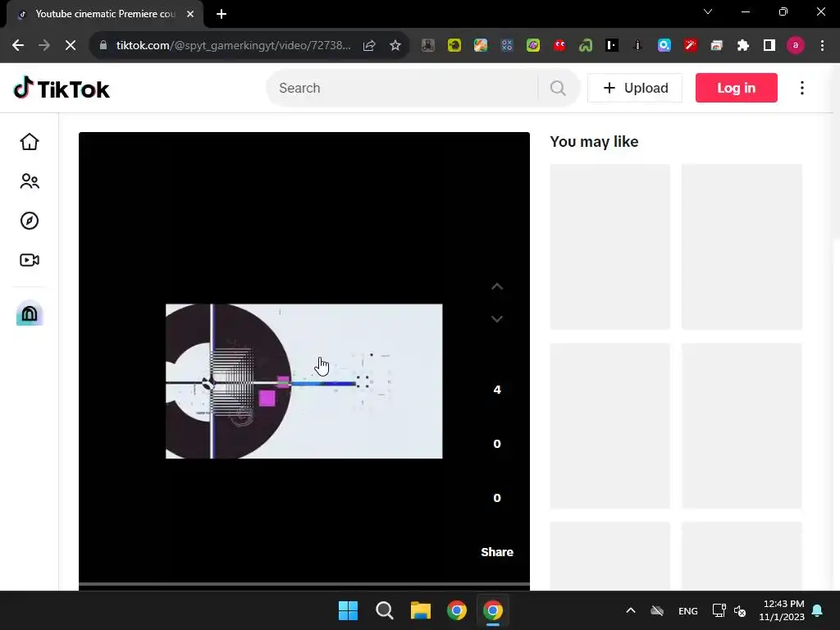840x630 pixels.
Task: Click the profile avatar icon in sidebar
Action: point(30,313)
